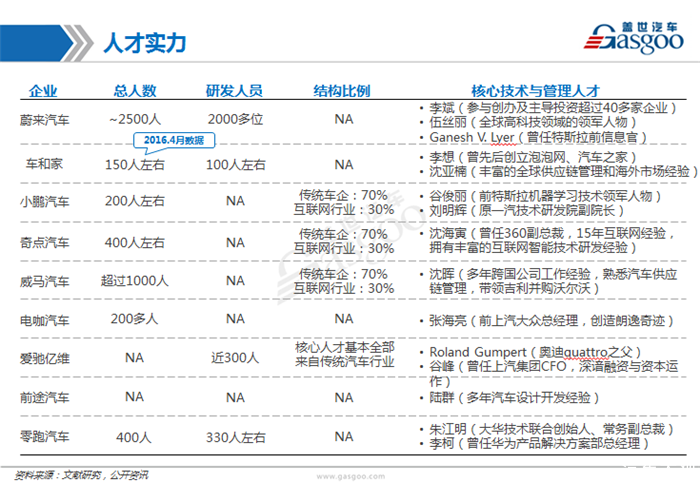
Task: Open the www.gasgoo.com footer link
Action: tap(350, 476)
